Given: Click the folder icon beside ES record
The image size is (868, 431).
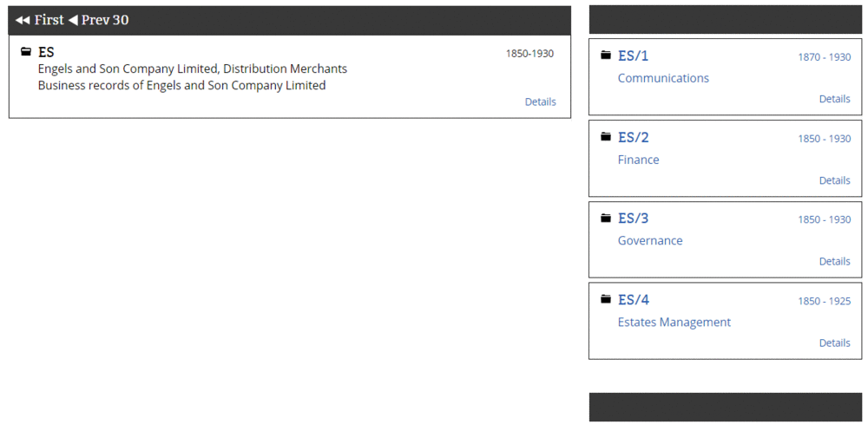Looking at the screenshot, I should tap(26, 52).
